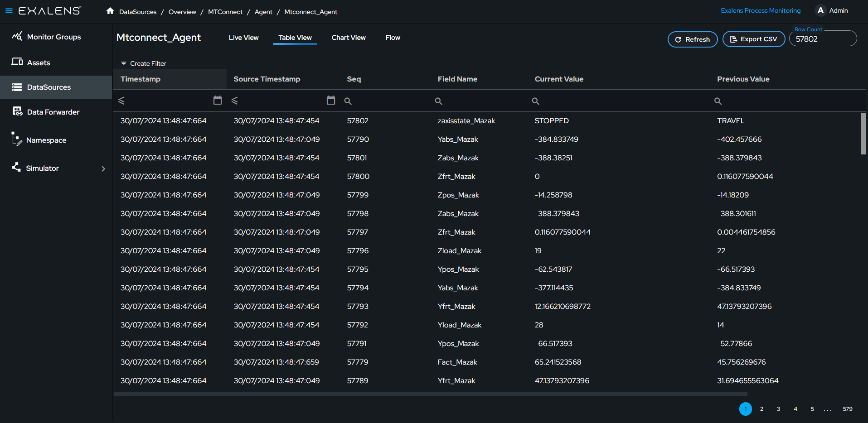Click the horizontal table scrollbar
Image resolution: width=868 pixels, height=423 pixels.
431,394
